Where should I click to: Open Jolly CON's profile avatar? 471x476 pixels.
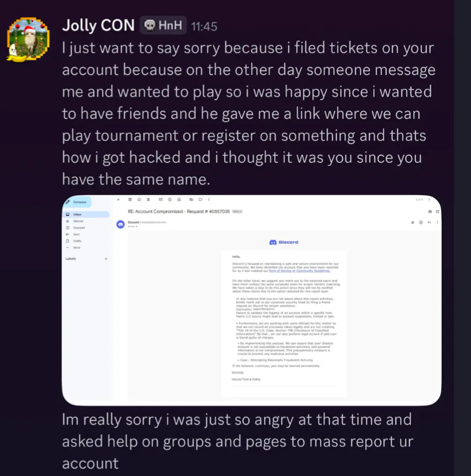(x=27, y=38)
